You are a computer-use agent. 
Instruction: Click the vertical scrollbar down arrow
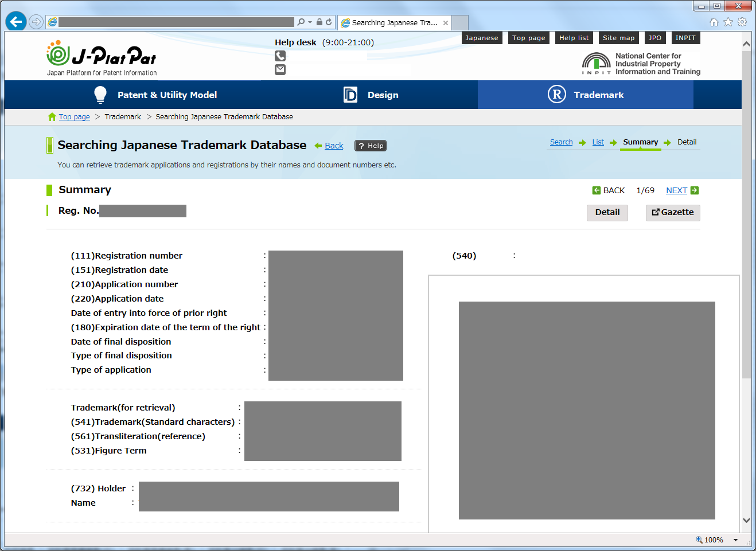pyautogui.click(x=746, y=520)
